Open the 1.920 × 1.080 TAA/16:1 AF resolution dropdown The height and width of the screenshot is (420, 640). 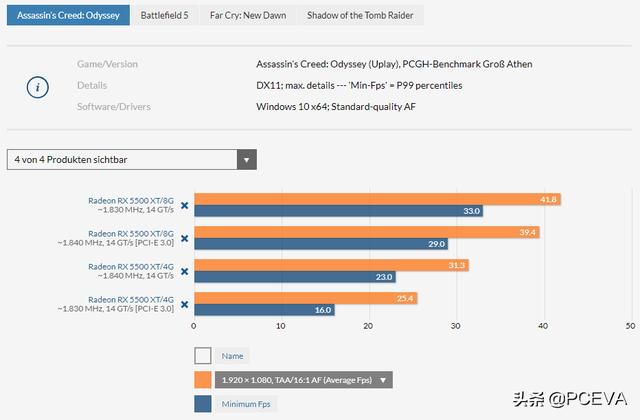304,380
